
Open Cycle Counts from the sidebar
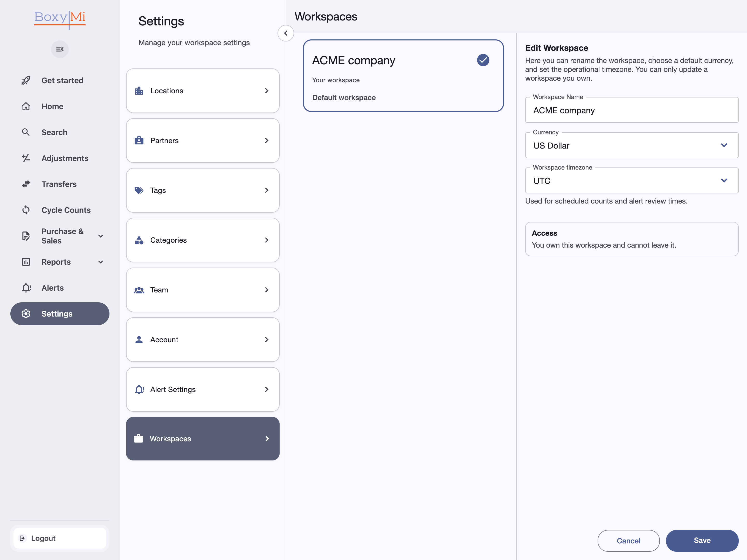pos(60,210)
